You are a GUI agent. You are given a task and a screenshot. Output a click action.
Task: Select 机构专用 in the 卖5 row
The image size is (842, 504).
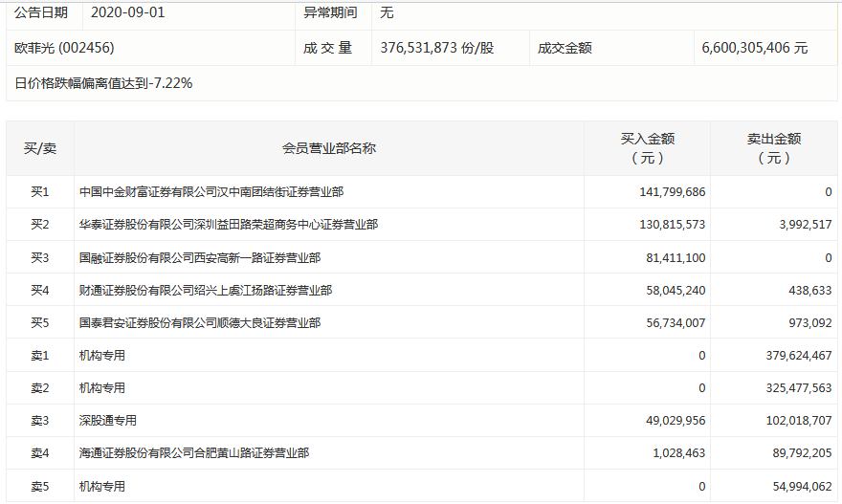102,487
